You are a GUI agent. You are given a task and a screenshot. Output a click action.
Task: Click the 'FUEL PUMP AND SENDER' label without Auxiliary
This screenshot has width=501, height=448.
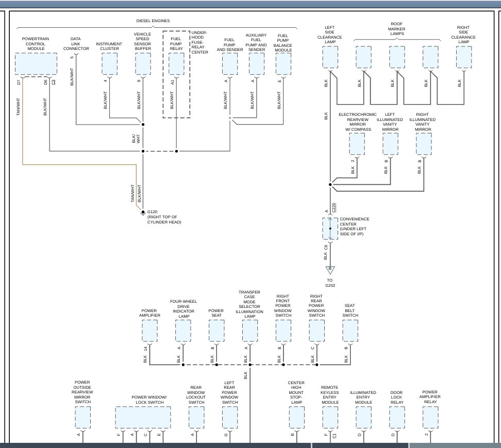pyautogui.click(x=230, y=45)
